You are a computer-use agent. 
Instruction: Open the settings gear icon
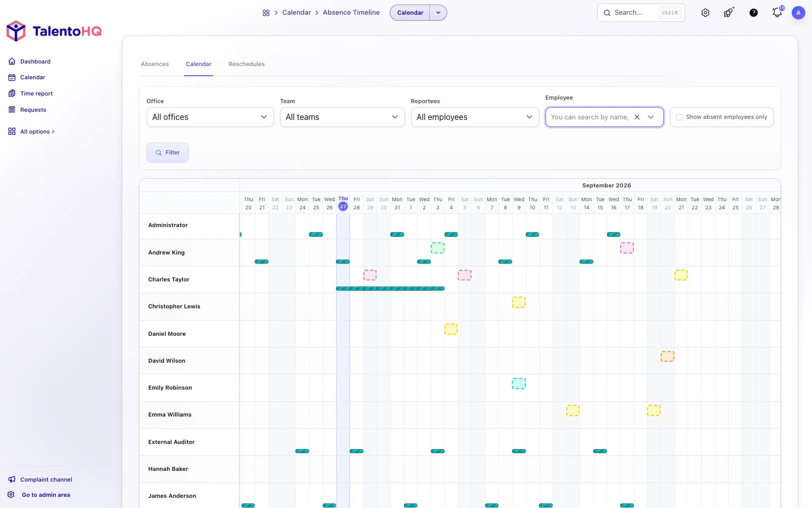[705, 13]
